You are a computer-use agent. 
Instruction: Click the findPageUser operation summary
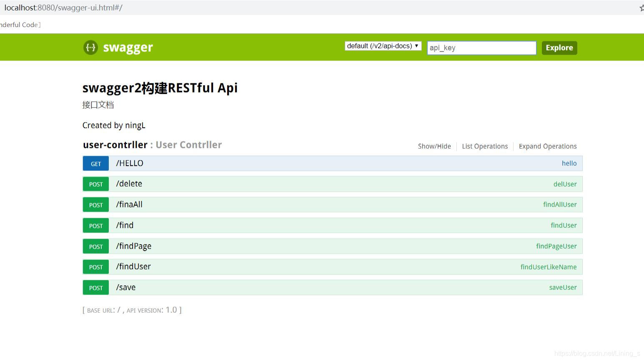coord(556,246)
